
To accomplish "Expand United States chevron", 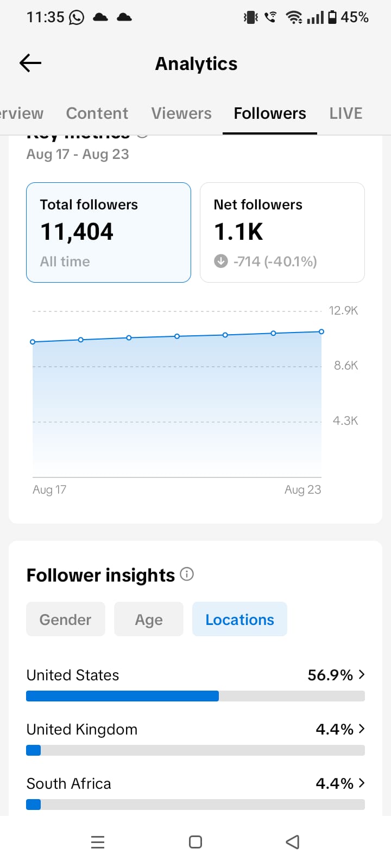I will (x=362, y=674).
